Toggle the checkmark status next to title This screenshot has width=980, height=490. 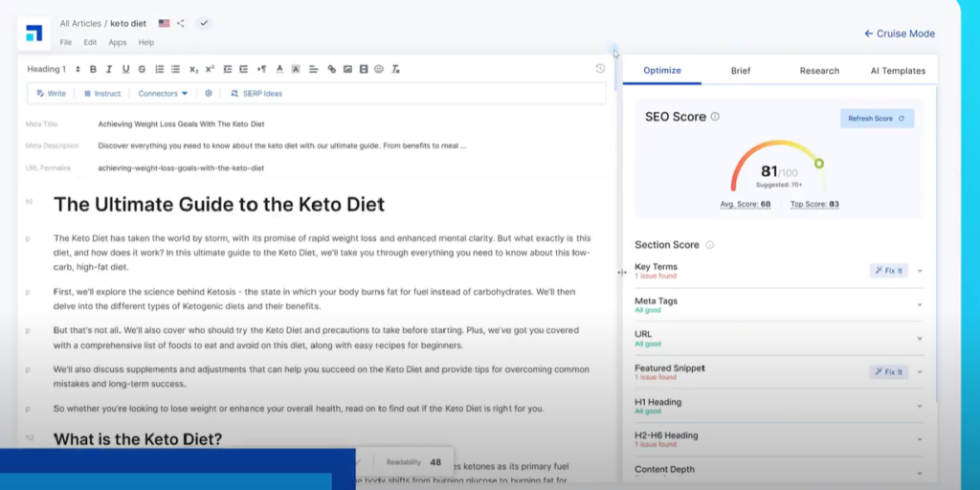pyautogui.click(x=204, y=24)
